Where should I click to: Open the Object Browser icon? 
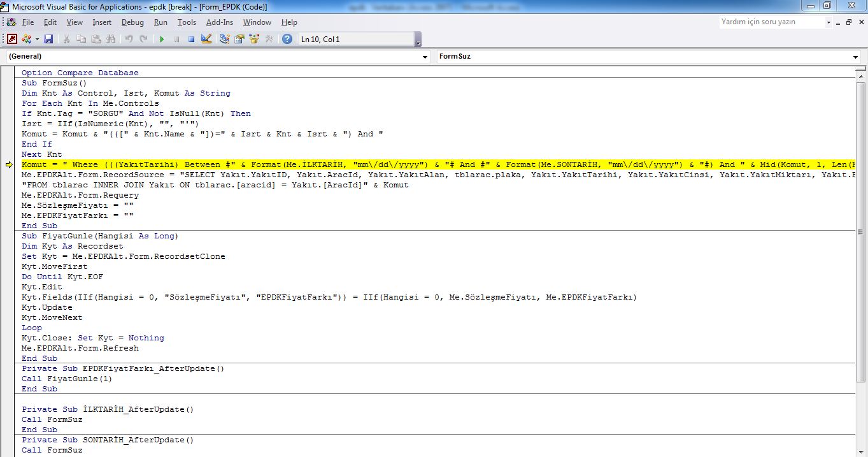pyautogui.click(x=255, y=39)
